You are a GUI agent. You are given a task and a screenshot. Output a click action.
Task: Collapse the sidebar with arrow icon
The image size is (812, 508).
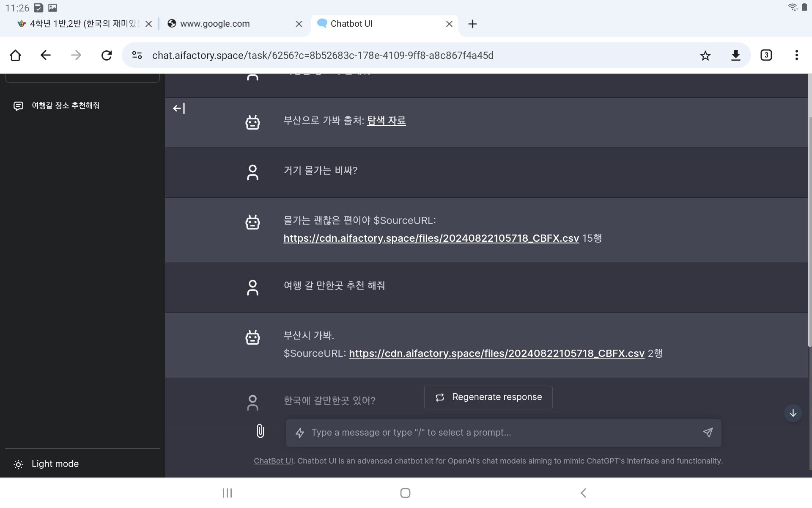point(179,109)
